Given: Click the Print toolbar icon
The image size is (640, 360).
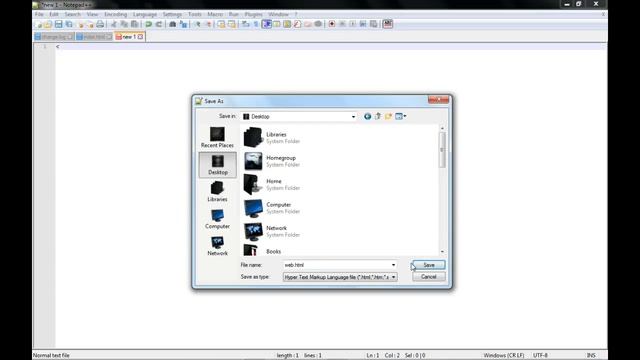Looking at the screenshot, I should click(x=100, y=24).
